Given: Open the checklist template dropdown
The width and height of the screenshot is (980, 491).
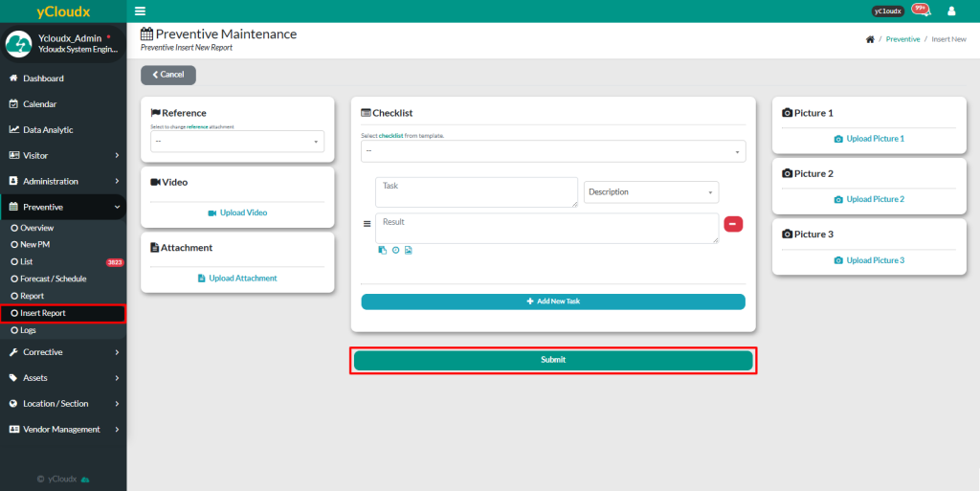Looking at the screenshot, I should pos(552,151).
